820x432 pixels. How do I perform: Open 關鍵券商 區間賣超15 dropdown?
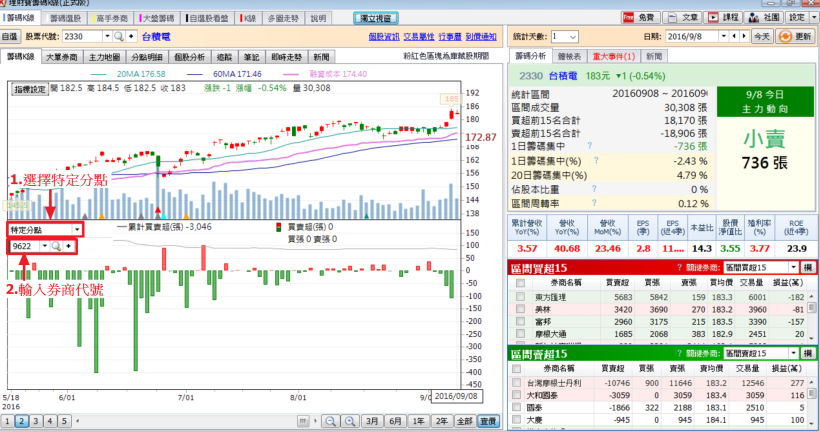click(794, 354)
